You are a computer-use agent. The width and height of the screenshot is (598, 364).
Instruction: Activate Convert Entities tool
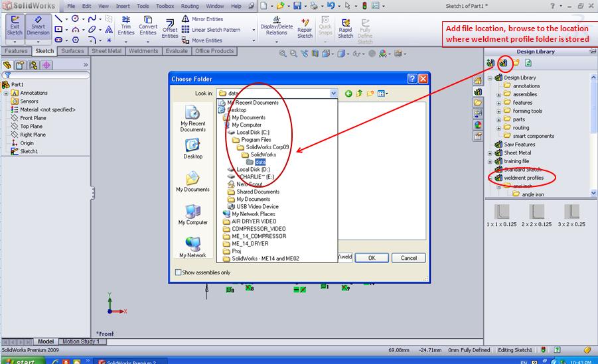click(148, 26)
